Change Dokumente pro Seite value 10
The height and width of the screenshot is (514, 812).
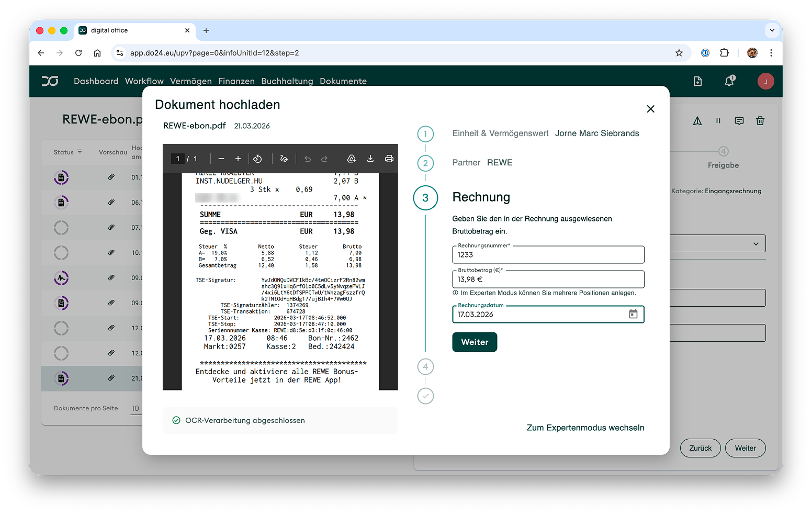(136, 408)
